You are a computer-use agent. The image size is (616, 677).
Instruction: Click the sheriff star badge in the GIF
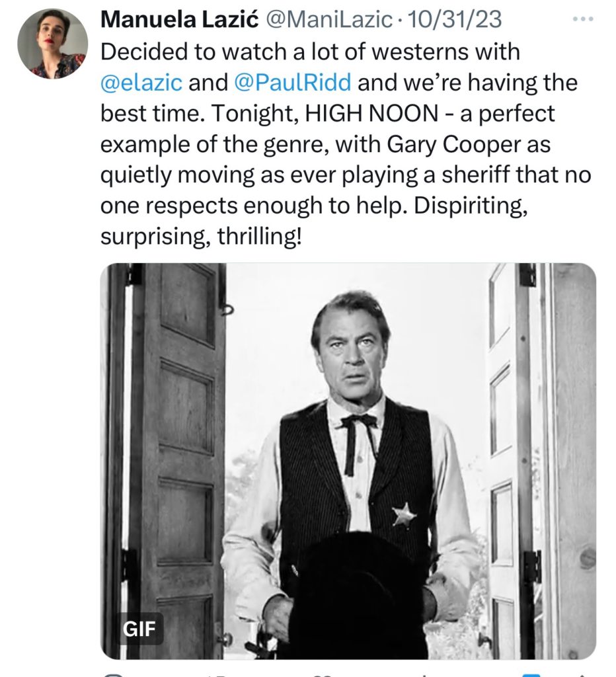(403, 514)
